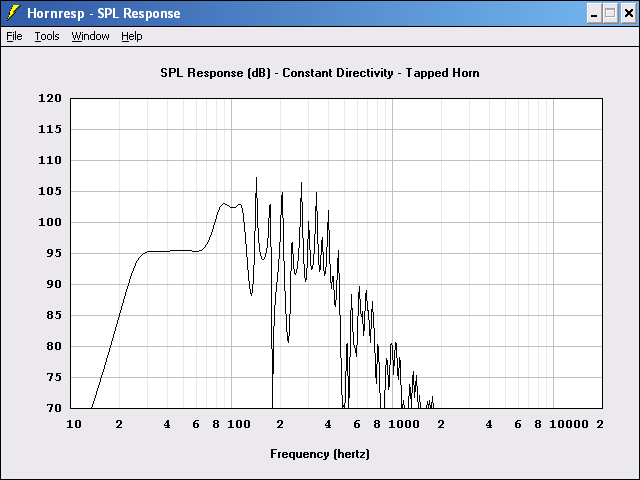Click the 120 dB axis label

click(50, 98)
